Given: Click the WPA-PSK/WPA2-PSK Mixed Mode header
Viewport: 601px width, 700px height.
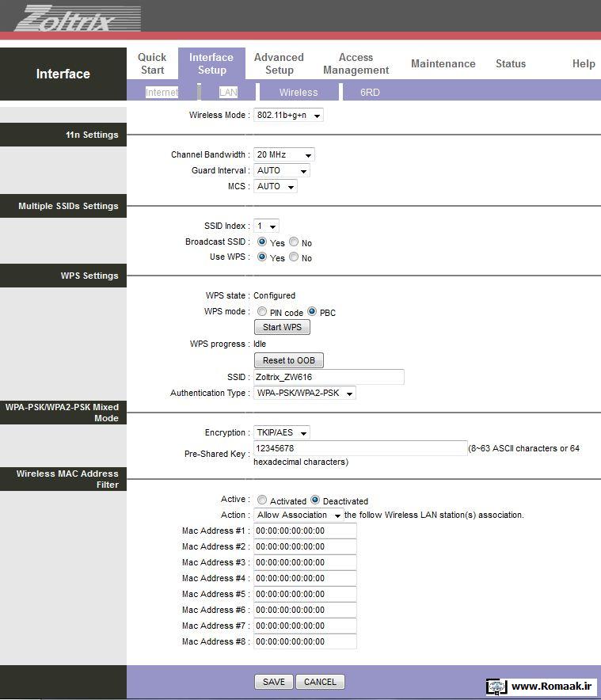Looking at the screenshot, I should coord(62,413).
